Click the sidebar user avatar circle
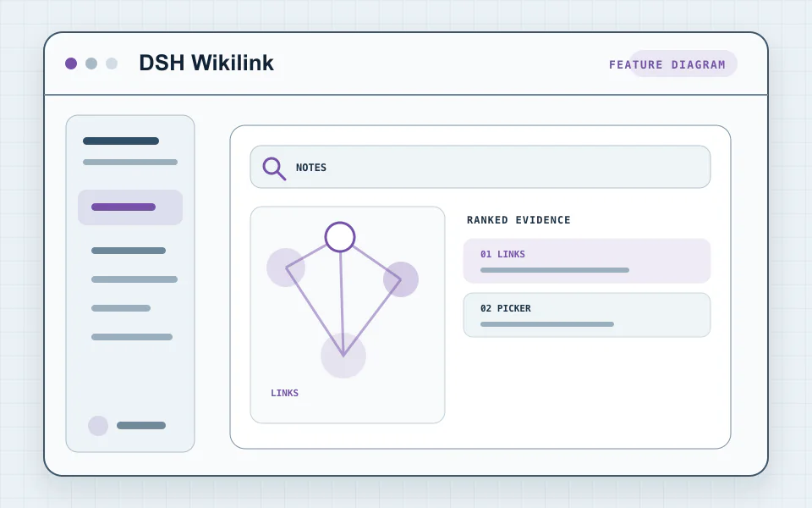Screen dimensions: 812x508 coord(98,426)
